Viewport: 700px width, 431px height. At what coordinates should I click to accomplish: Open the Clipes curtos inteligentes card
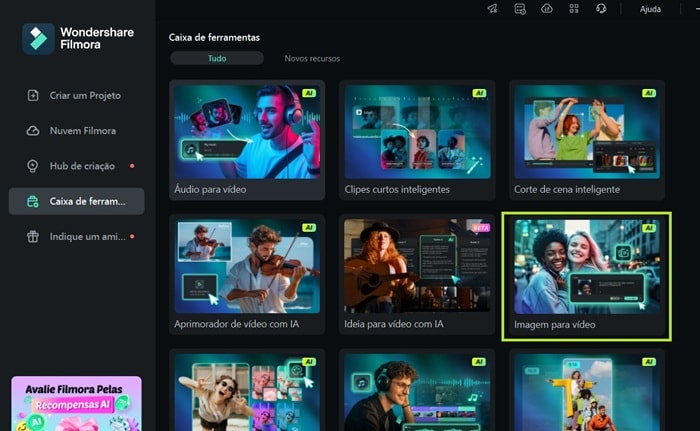point(417,140)
